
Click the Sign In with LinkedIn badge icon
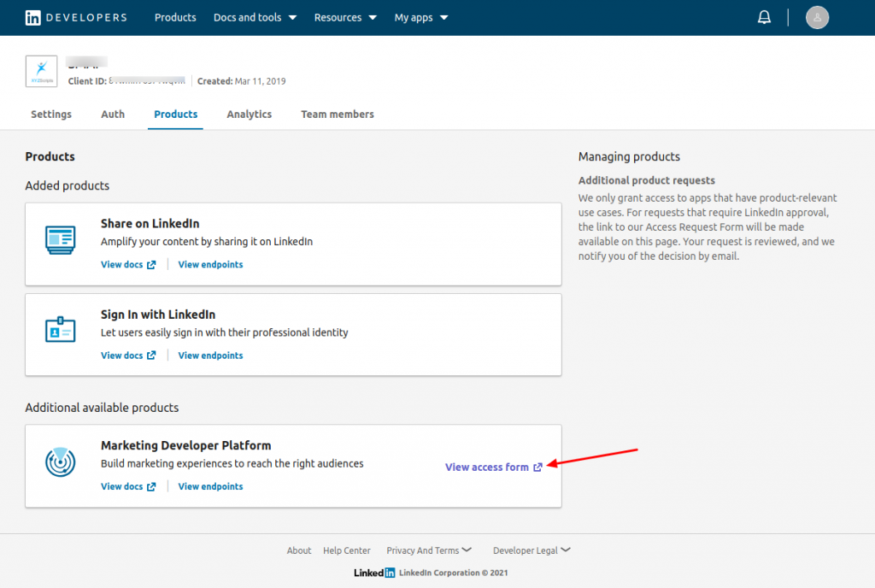60,330
